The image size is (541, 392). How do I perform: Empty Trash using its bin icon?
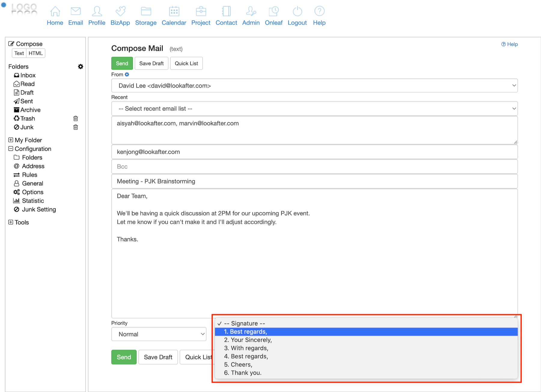(x=76, y=118)
